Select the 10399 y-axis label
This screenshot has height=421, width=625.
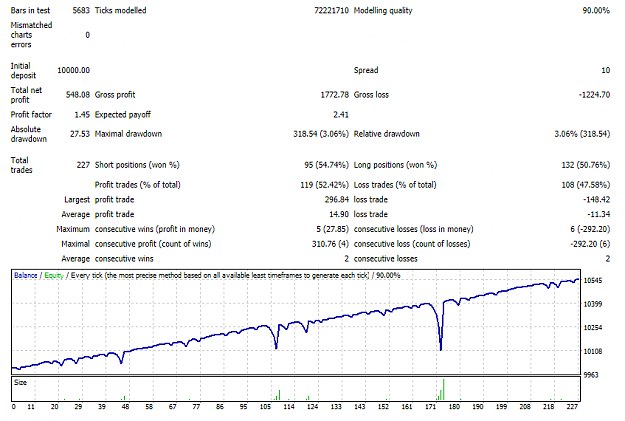(x=593, y=304)
